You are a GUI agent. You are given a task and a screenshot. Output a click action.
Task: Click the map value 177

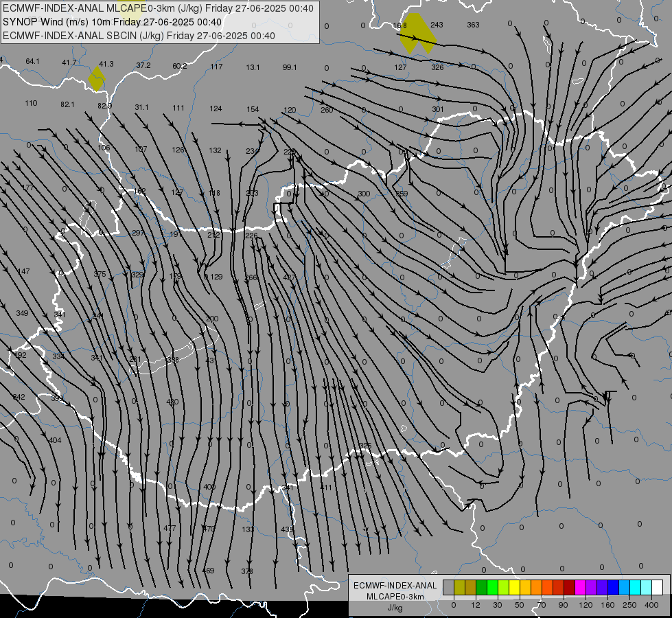click(x=28, y=187)
